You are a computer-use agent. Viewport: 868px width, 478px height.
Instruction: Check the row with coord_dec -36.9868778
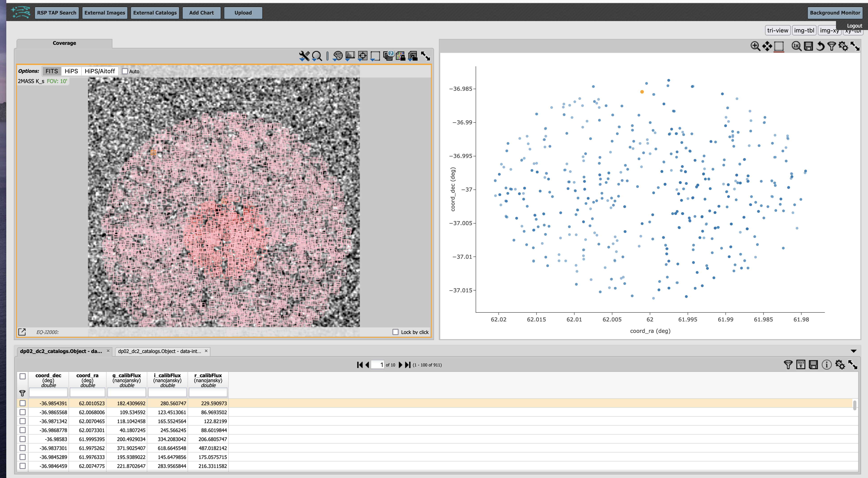[x=23, y=430]
